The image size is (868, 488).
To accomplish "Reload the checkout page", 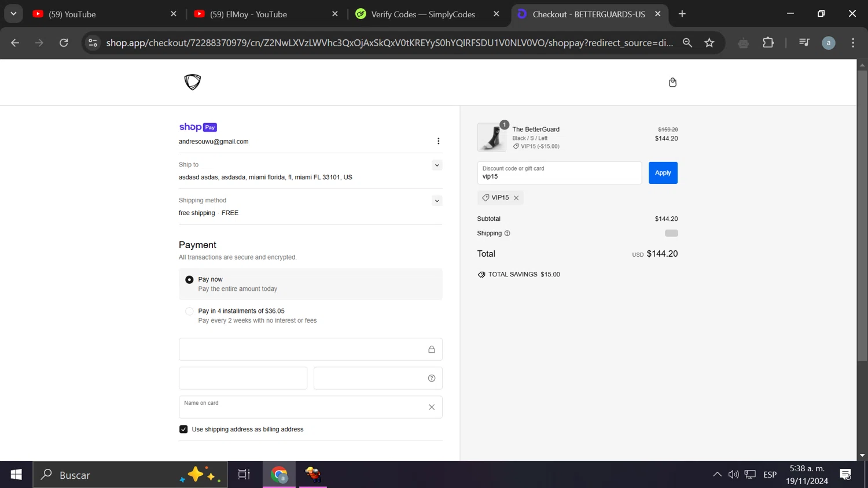I will pyautogui.click(x=64, y=43).
